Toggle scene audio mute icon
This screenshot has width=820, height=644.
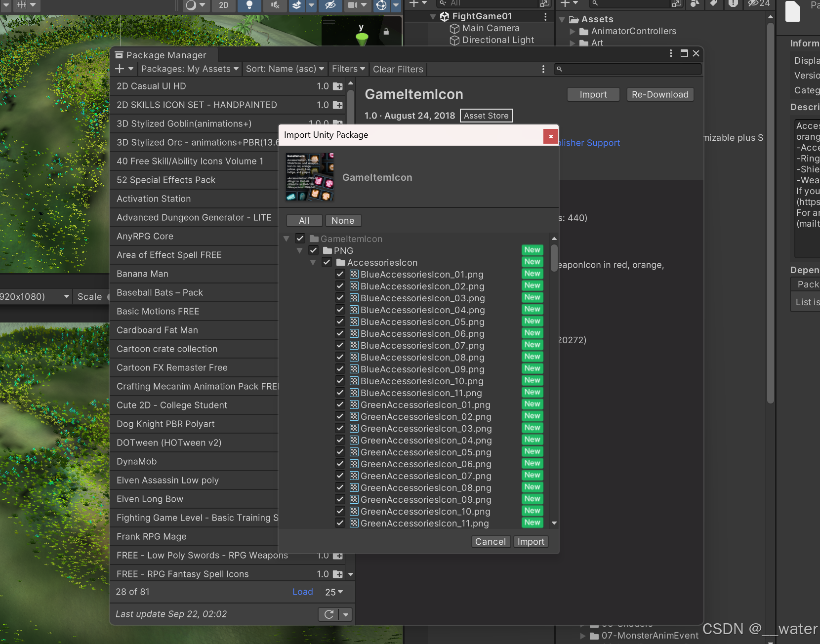point(275,5)
